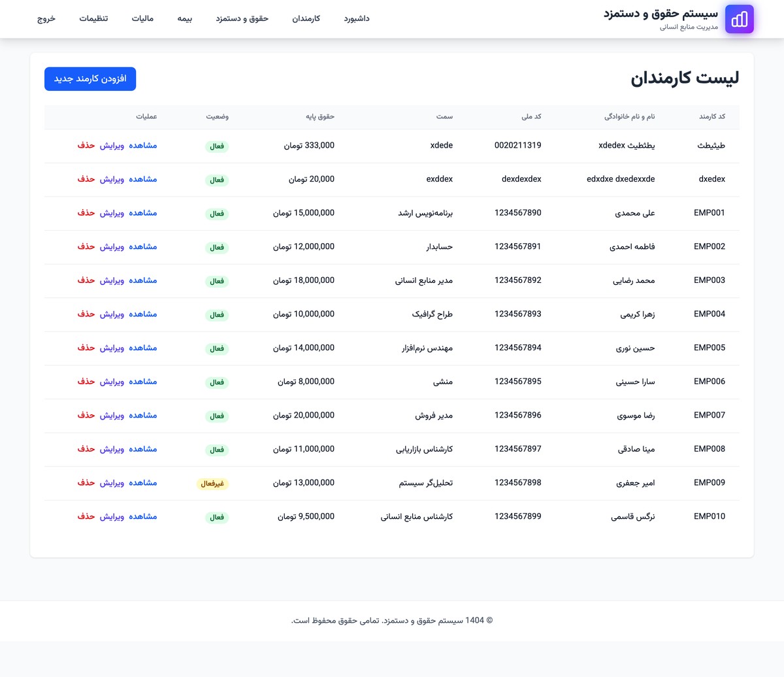Click the غیرفعال status badge of EMP009
784x677 pixels.
tap(212, 484)
